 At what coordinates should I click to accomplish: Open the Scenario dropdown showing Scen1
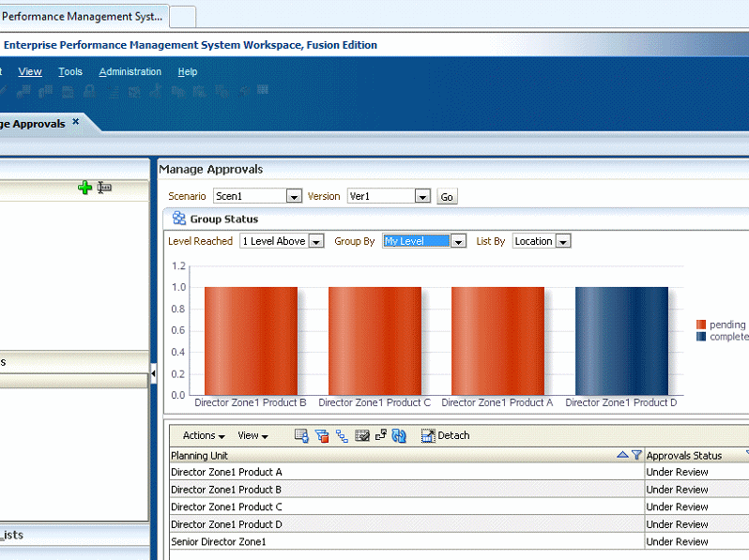tap(294, 197)
